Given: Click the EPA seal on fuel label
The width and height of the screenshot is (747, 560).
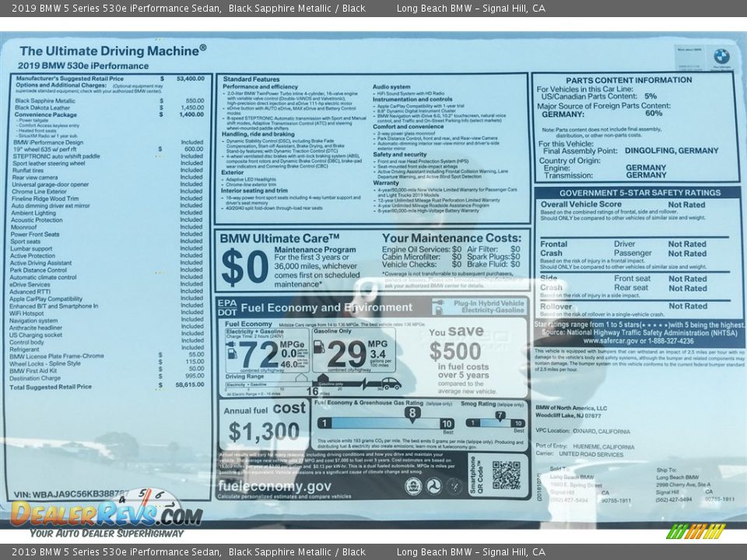Looking at the screenshot, I should click(413, 486).
